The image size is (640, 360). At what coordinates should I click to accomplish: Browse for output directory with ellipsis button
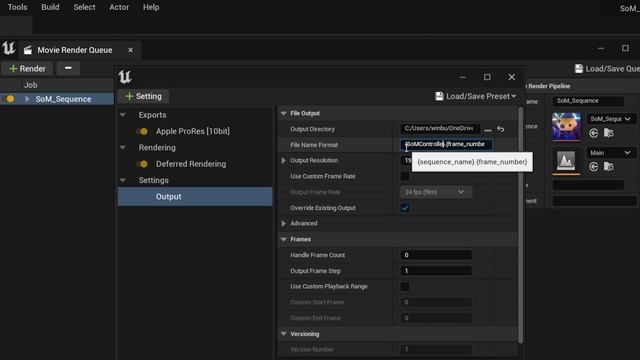[488, 129]
